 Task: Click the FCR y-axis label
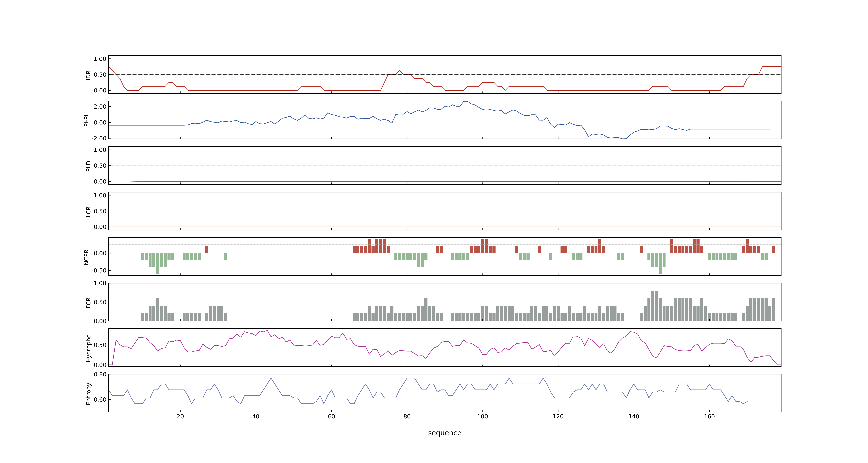[x=88, y=302]
